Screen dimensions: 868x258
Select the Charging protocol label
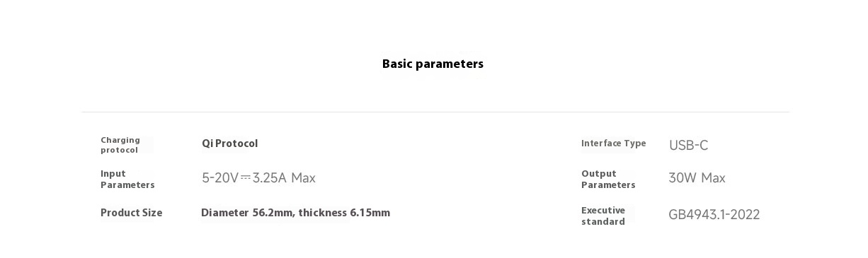point(120,145)
